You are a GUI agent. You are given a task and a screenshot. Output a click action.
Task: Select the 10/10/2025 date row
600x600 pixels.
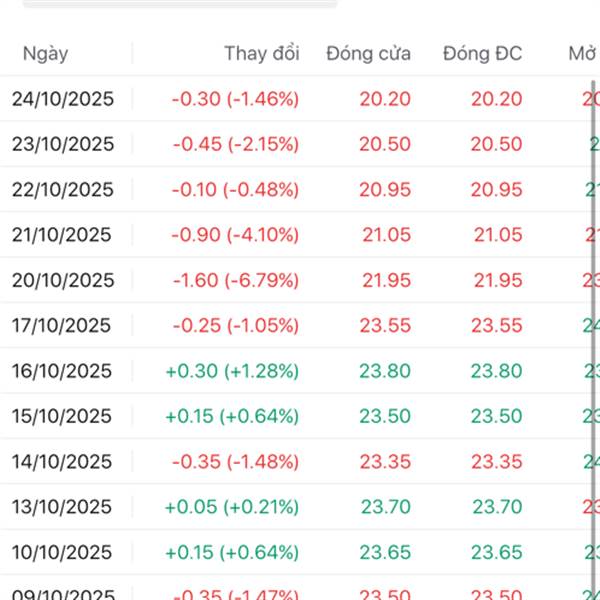63,552
